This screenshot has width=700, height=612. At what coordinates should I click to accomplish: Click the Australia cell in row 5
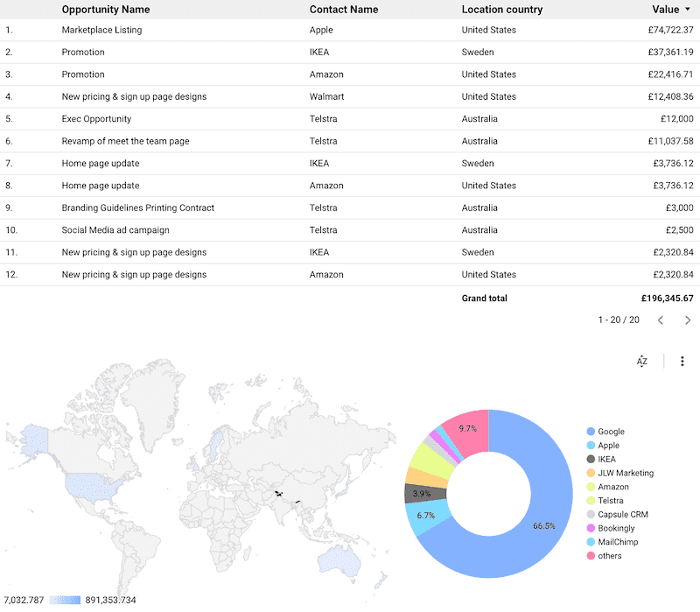point(479,119)
